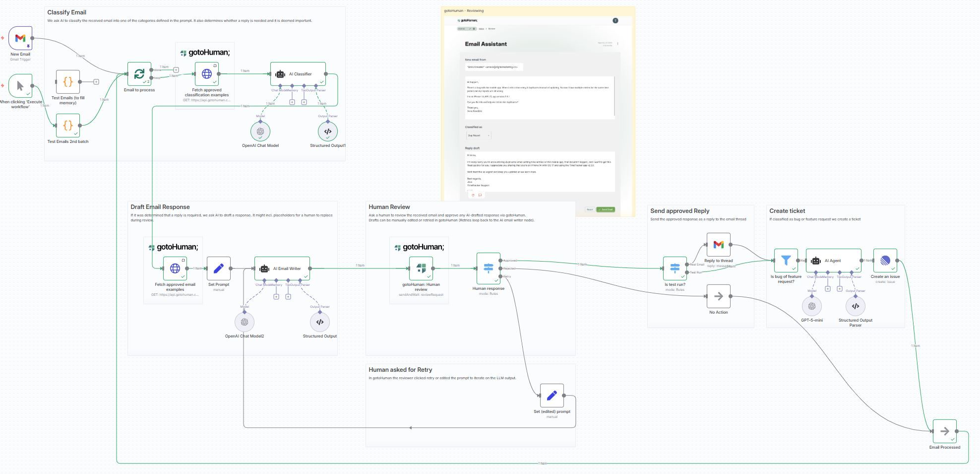Open the 'Classified as' Bug Report dropdown
The image size is (980, 474).
[479, 135]
